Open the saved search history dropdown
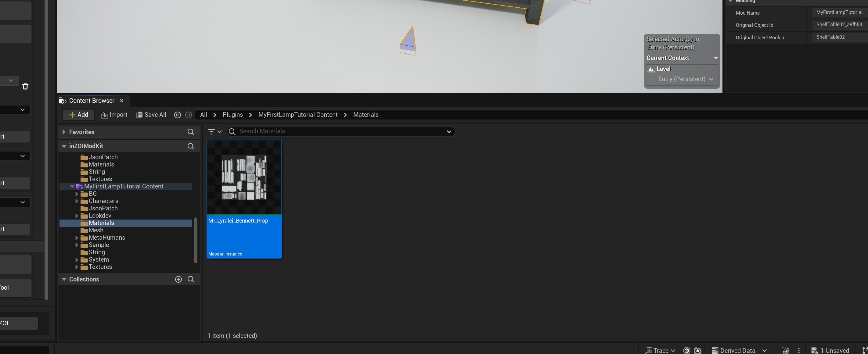Image resolution: width=868 pixels, height=354 pixels. [449, 132]
